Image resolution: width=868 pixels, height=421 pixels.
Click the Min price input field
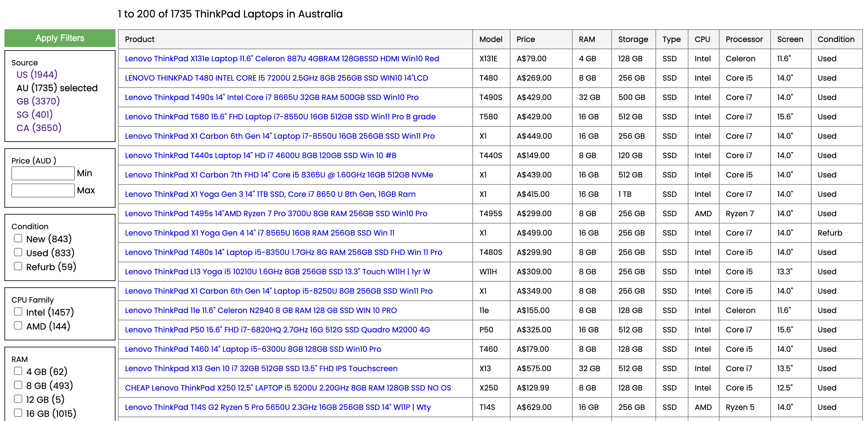43,173
